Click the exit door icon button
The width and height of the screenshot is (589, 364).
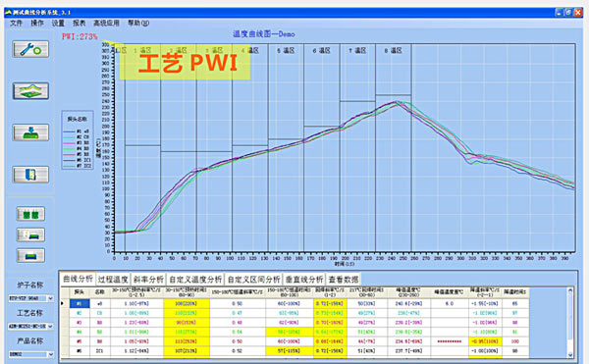pyautogui.click(x=30, y=175)
